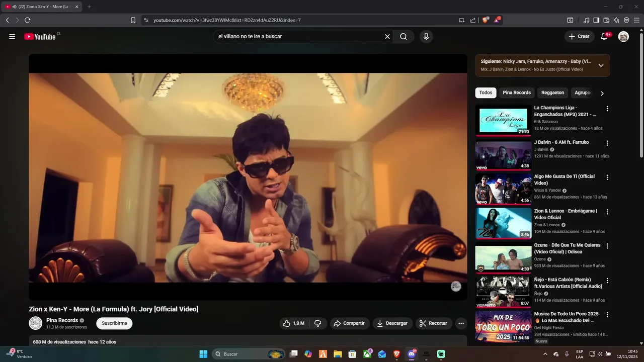Screen dimensions: 644x362
Task: Dislike the video with thumbs down
Action: coord(318,323)
